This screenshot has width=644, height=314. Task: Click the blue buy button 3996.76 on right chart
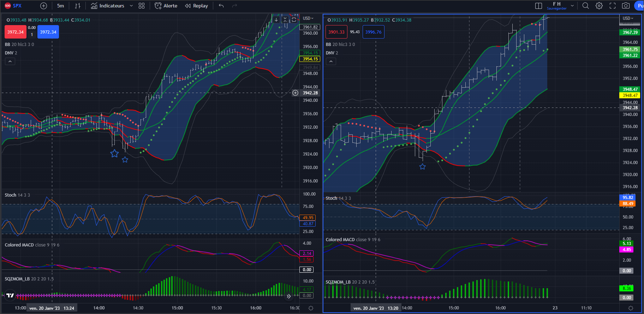point(373,32)
